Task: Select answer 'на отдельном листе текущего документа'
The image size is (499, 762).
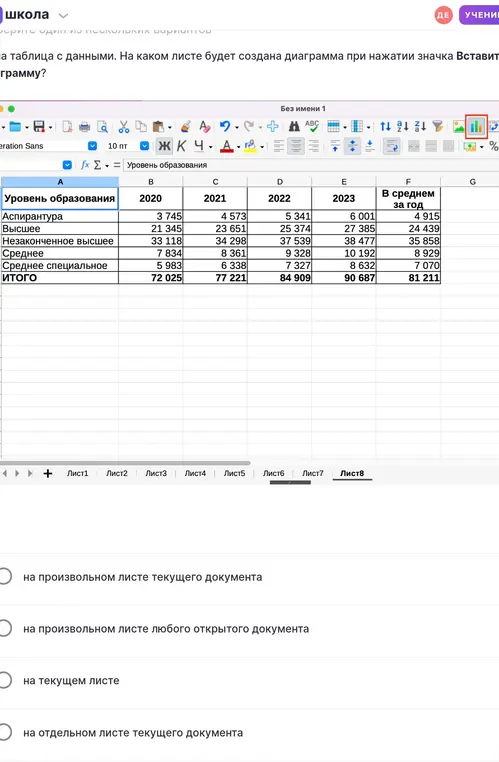Action: tap(133, 732)
